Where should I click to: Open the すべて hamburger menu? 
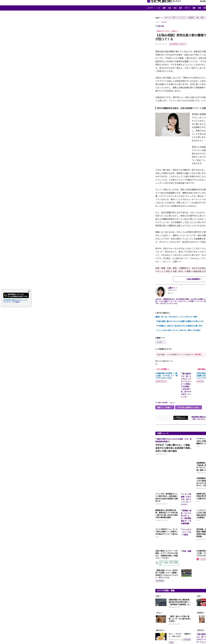coord(150,8)
